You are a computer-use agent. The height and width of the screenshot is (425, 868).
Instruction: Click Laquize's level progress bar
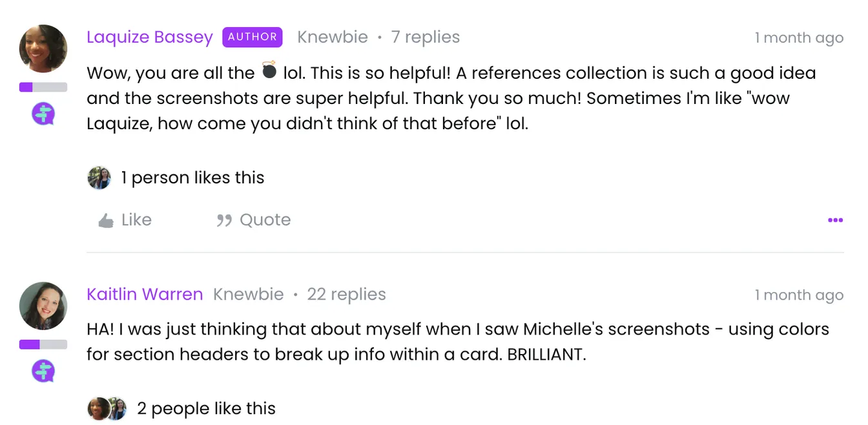pyautogui.click(x=43, y=87)
